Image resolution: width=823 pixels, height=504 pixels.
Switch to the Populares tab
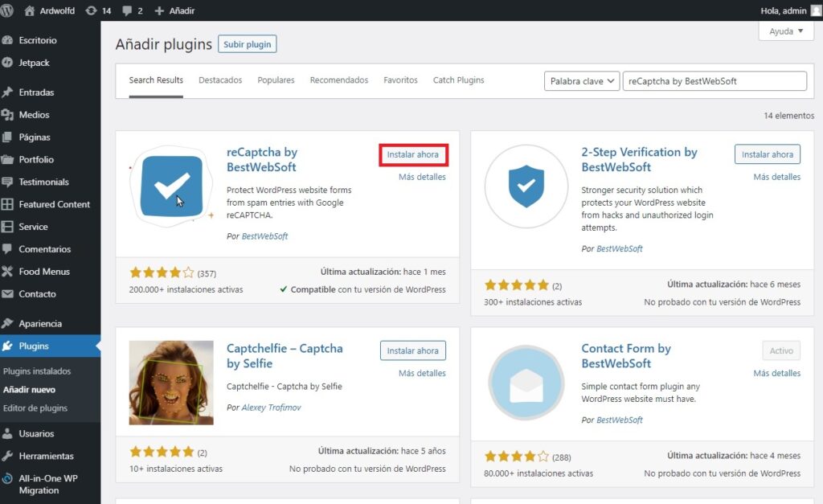[x=276, y=80]
